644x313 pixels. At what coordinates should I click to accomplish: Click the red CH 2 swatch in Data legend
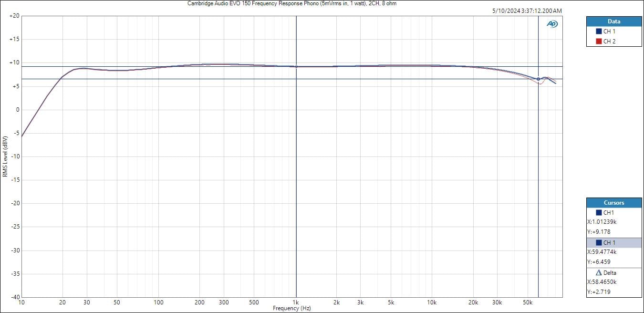pyautogui.click(x=599, y=42)
